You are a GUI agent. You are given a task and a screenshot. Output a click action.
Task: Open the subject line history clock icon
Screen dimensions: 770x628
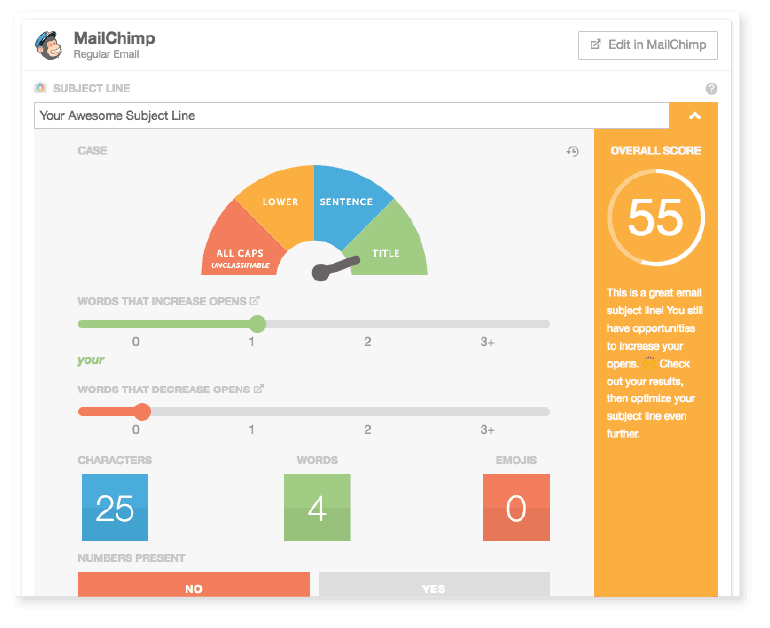click(572, 151)
